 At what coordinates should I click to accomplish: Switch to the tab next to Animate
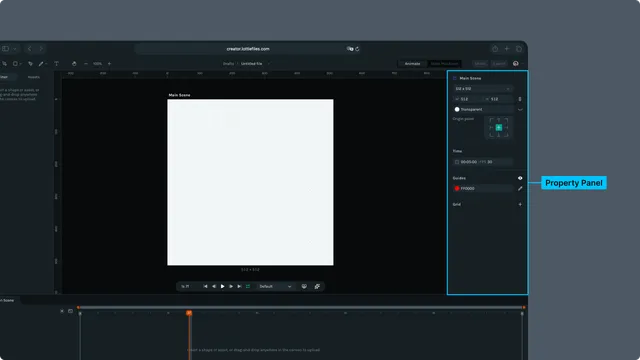444,64
